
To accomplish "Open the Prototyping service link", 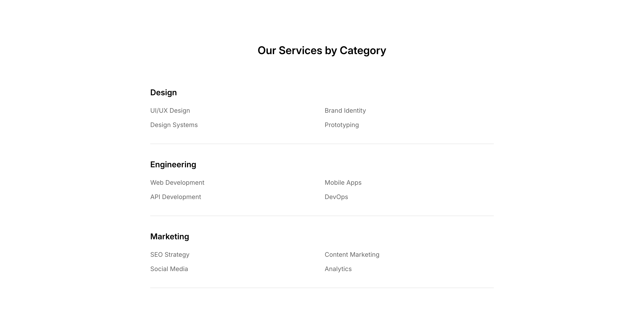I will tap(341, 125).
